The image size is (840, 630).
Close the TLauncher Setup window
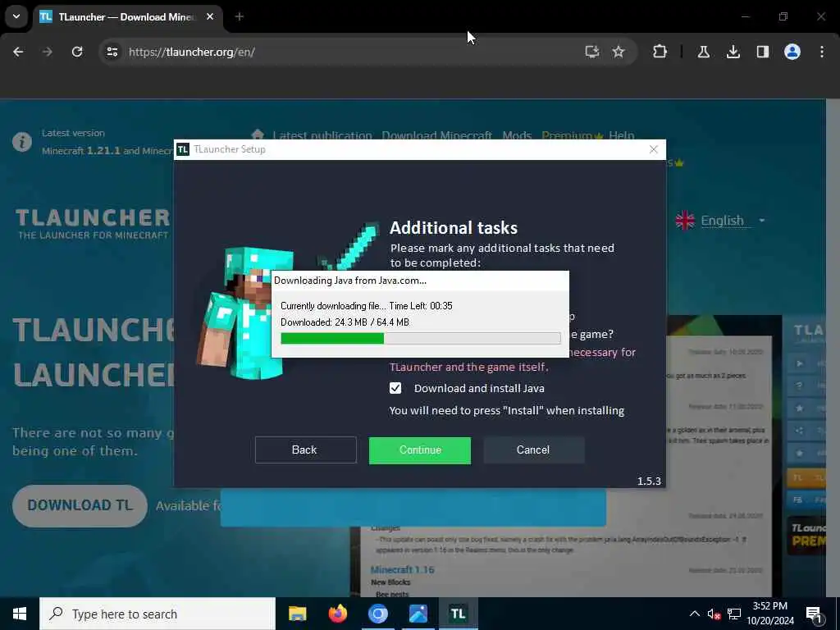point(653,149)
